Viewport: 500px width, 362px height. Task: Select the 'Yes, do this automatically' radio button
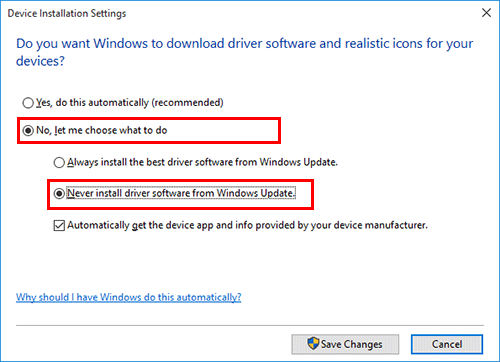pos(28,103)
